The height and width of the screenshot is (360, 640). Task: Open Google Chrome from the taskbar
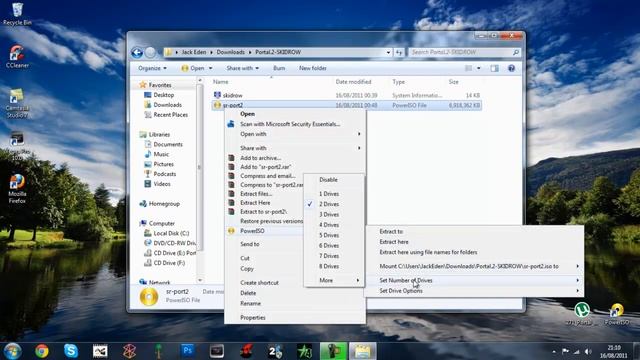coord(42,351)
